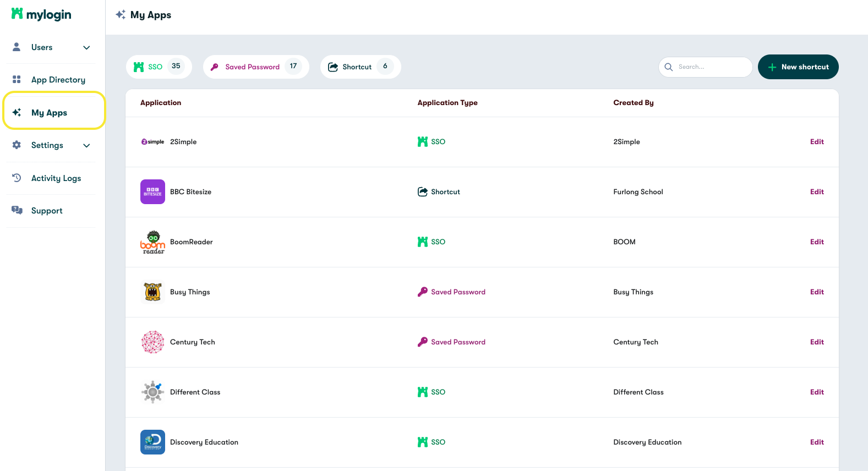This screenshot has height=471, width=868.
Task: Click the BoomReader application name
Action: click(x=191, y=242)
